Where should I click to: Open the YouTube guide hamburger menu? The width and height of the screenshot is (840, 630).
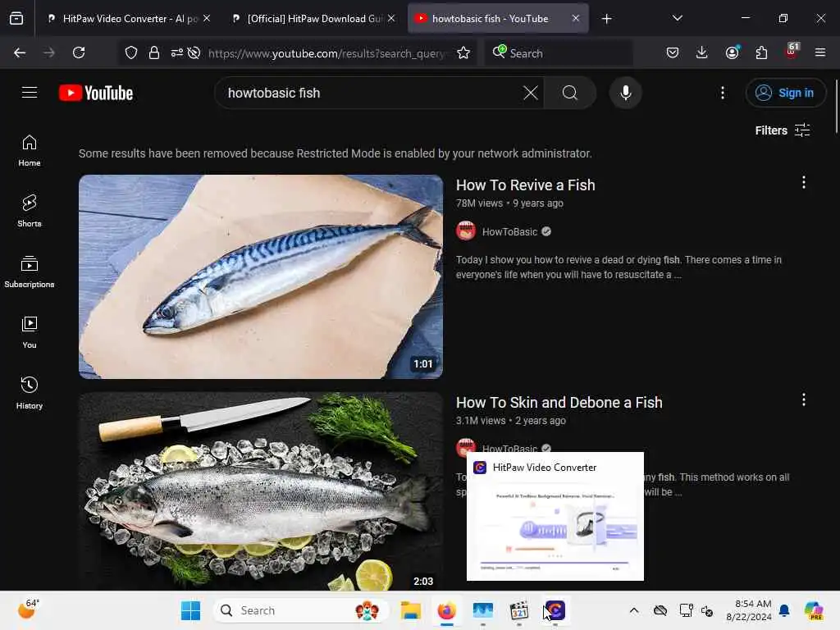(x=30, y=93)
